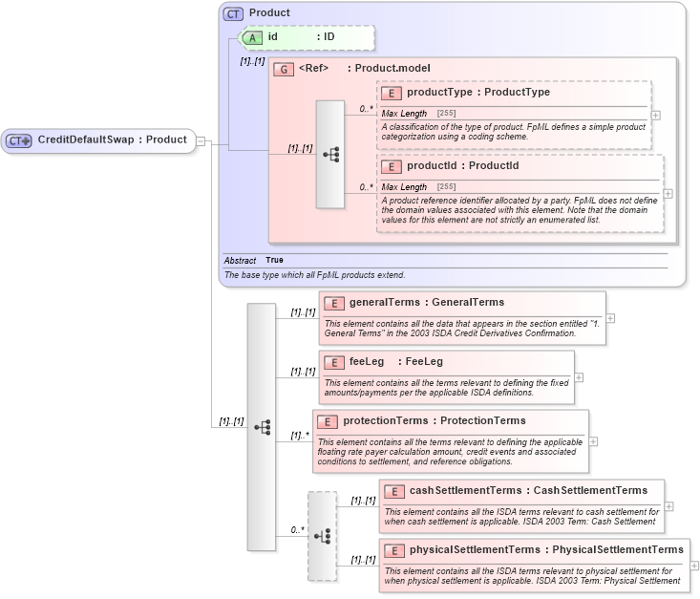Click the 'feeLeg : FeeLeg' heading

396,361
